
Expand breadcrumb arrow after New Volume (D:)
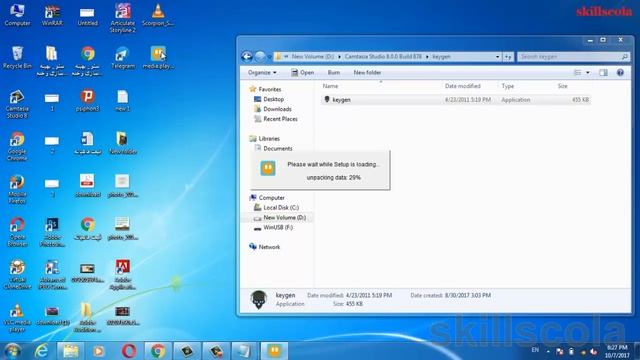pos(339,57)
